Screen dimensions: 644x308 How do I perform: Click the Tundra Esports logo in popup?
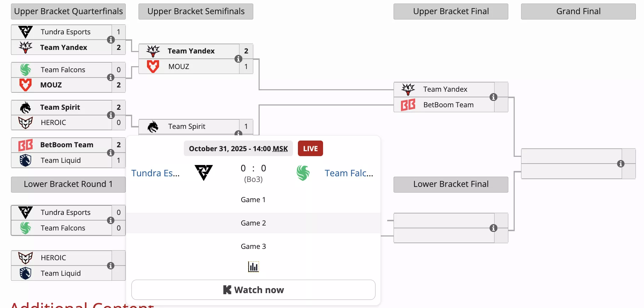coord(204,173)
